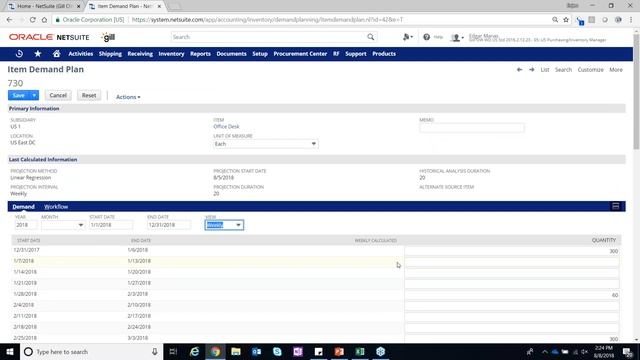Image resolution: width=640 pixels, height=360 pixels.
Task: Open the Setup menu
Action: point(260,54)
